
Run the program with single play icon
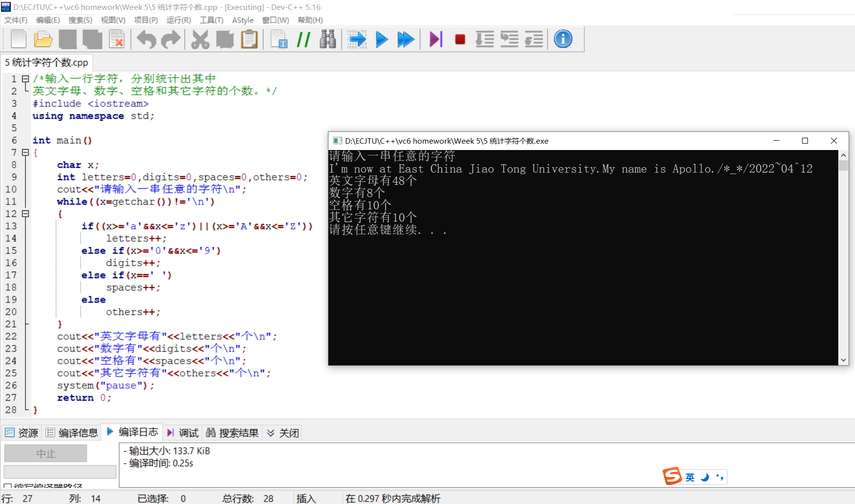(x=381, y=39)
